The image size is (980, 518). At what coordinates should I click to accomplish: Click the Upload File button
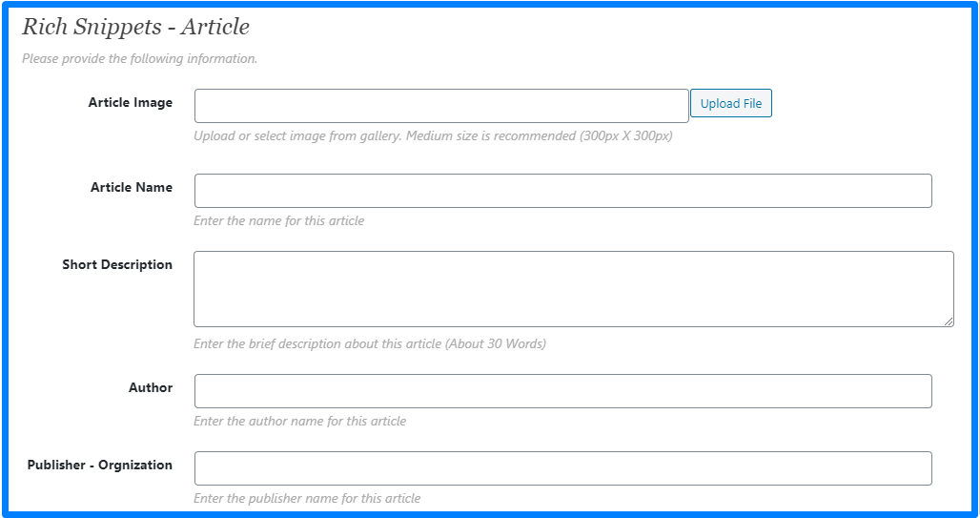(730, 104)
